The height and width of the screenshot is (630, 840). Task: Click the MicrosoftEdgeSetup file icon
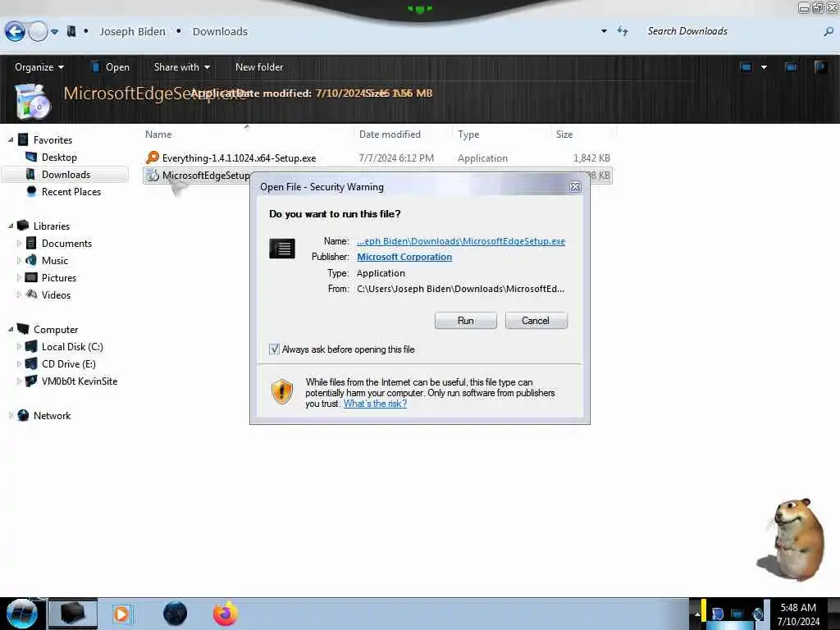[153, 176]
